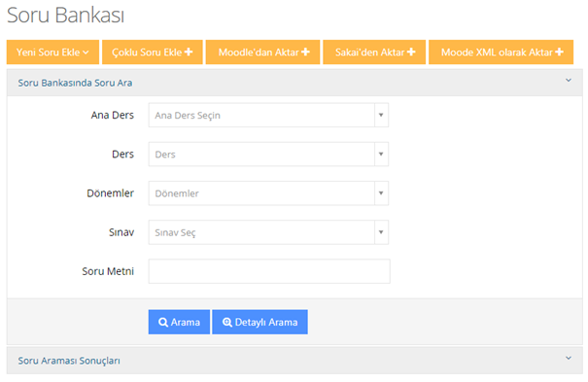588x382 pixels.
Task: Click the Çoklu Soru Ekle button
Action: point(153,52)
